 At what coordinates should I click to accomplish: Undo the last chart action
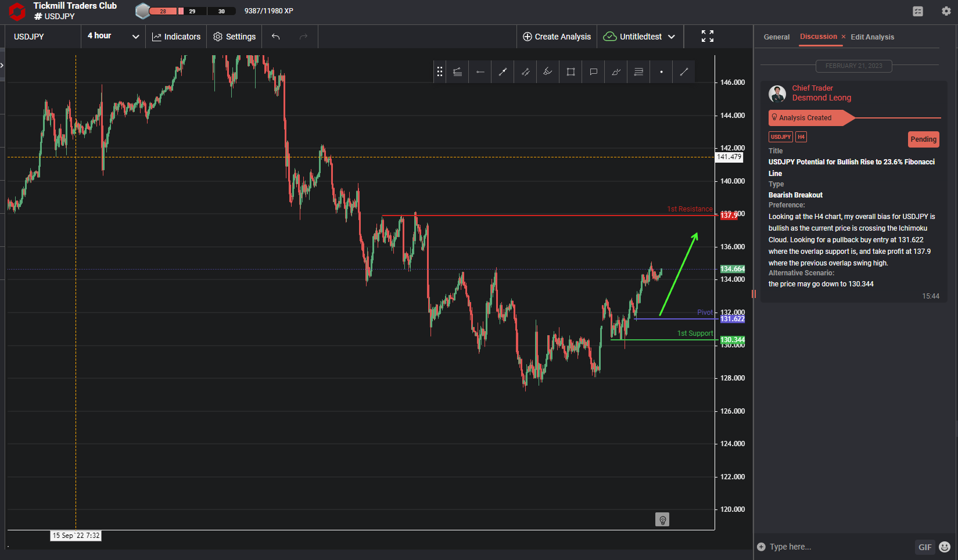click(276, 37)
